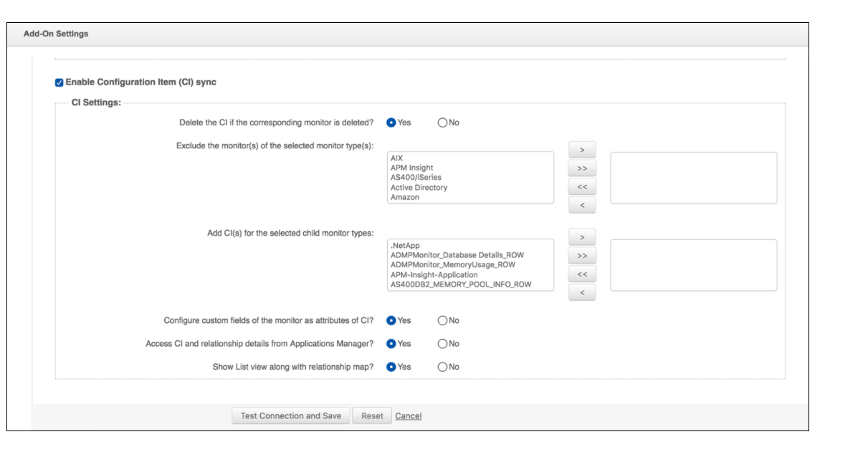The height and width of the screenshot is (452, 868).
Task: Click Test Connection and Save button
Action: pos(290,416)
